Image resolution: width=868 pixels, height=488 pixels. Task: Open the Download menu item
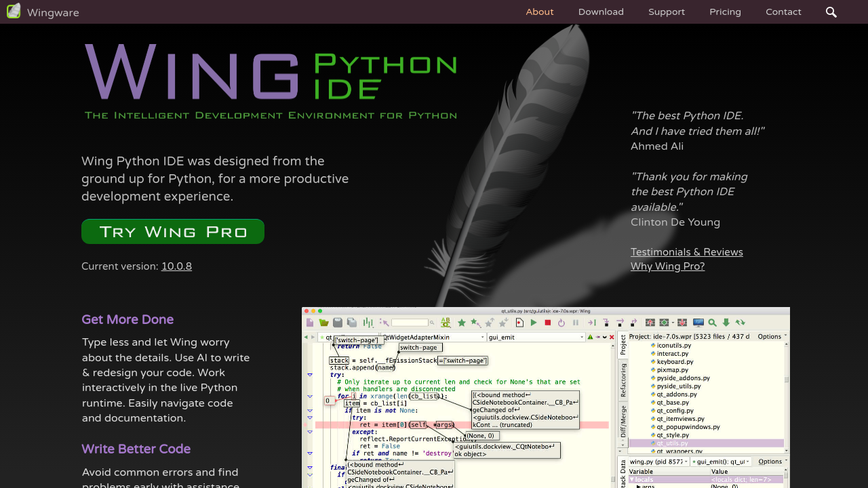pos(601,12)
